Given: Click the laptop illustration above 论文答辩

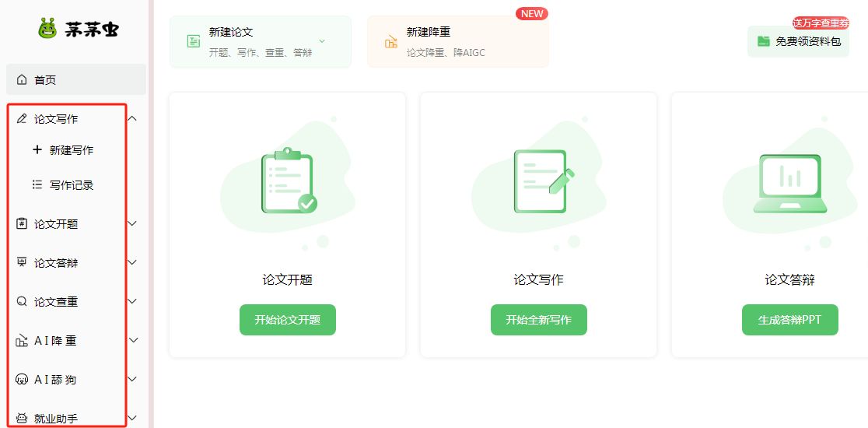Looking at the screenshot, I should click(x=790, y=184).
